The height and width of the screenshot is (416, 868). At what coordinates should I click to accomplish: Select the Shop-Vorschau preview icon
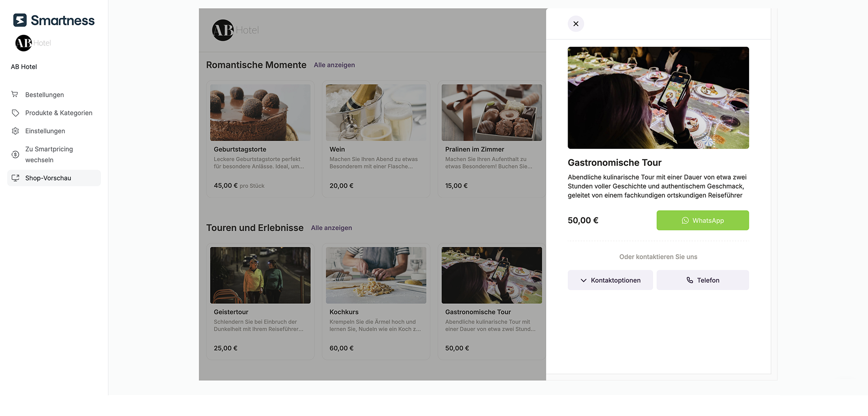15,178
